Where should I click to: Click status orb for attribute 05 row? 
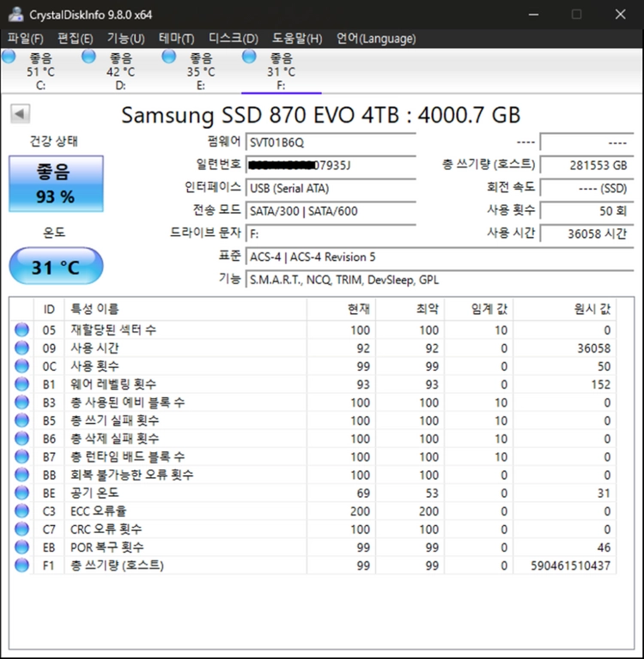[x=21, y=329]
